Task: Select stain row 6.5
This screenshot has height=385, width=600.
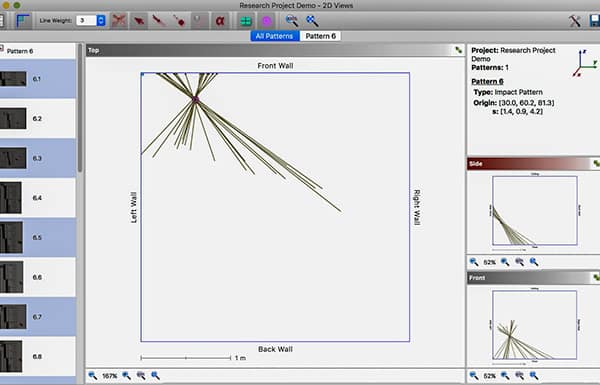Action: tap(38, 237)
